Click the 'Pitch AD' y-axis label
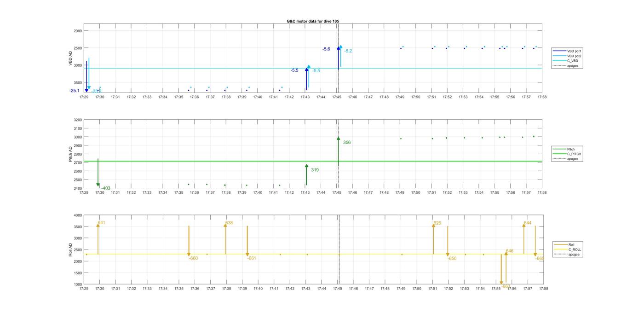 pos(71,154)
